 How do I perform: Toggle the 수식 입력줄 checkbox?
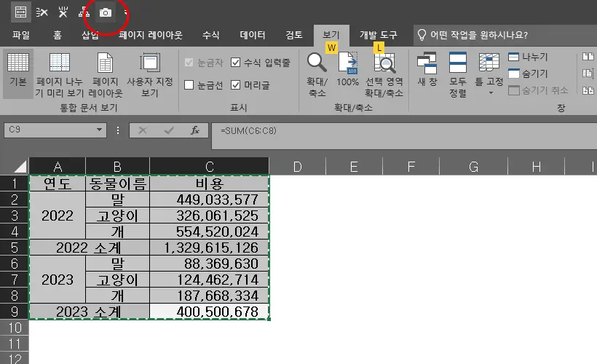pyautogui.click(x=236, y=63)
